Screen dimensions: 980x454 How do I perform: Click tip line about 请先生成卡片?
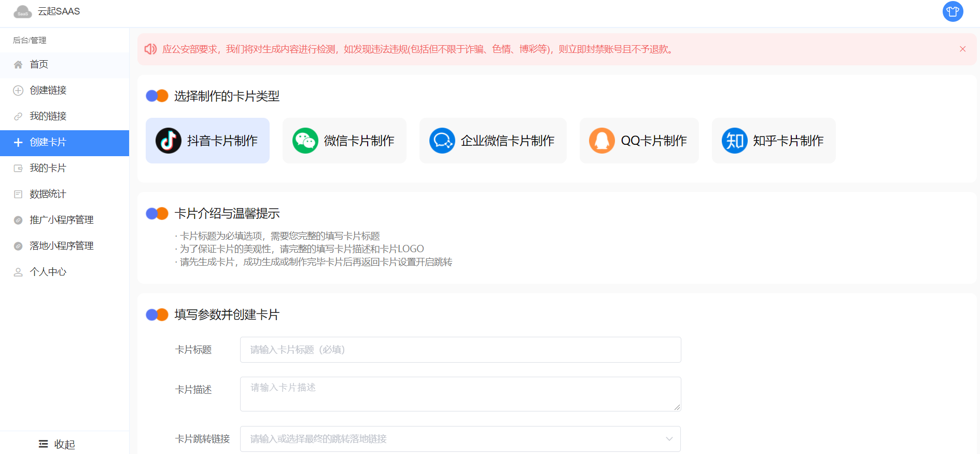(x=313, y=262)
